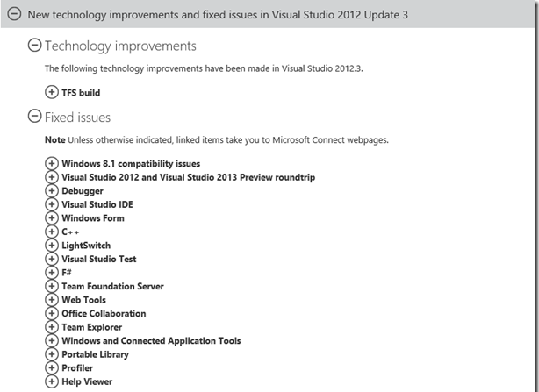Expand Visual Studio 2013 Preview roundtrip item
Viewport: 539px width, 392px height.
(x=52, y=177)
